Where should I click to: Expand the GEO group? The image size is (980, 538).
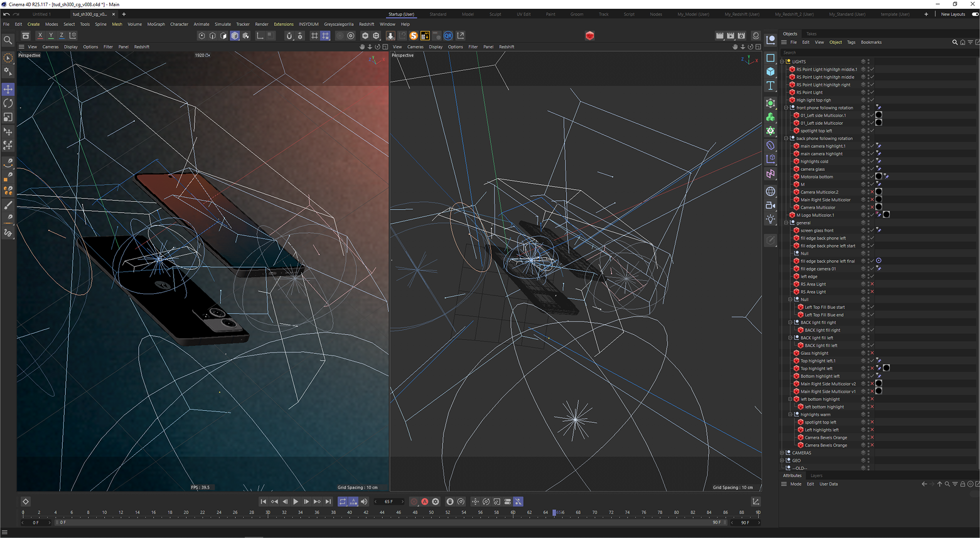782,460
